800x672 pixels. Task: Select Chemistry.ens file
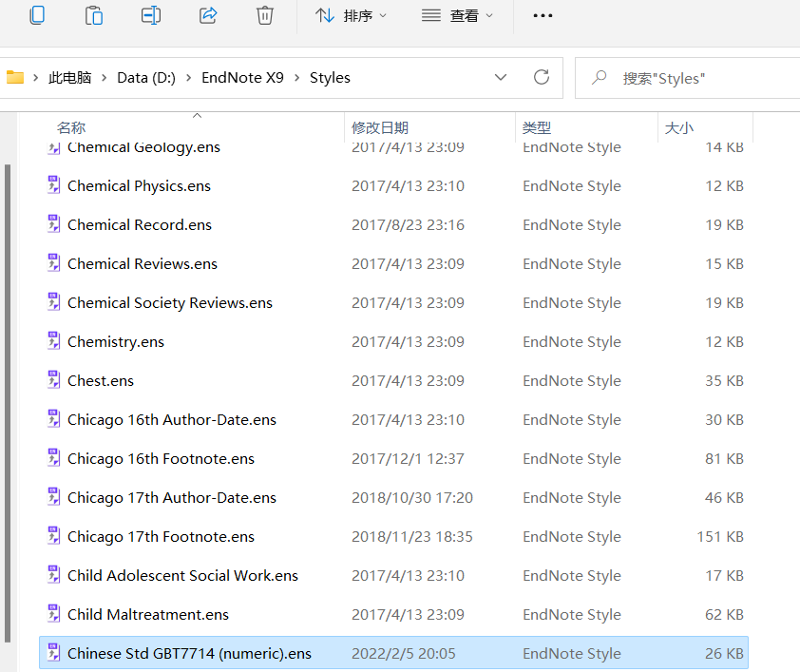(393, 342)
